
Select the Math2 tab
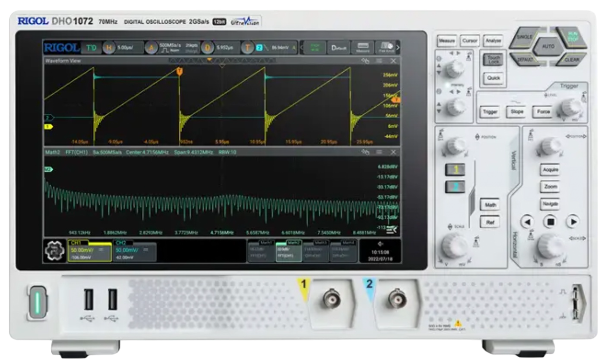coord(288,251)
